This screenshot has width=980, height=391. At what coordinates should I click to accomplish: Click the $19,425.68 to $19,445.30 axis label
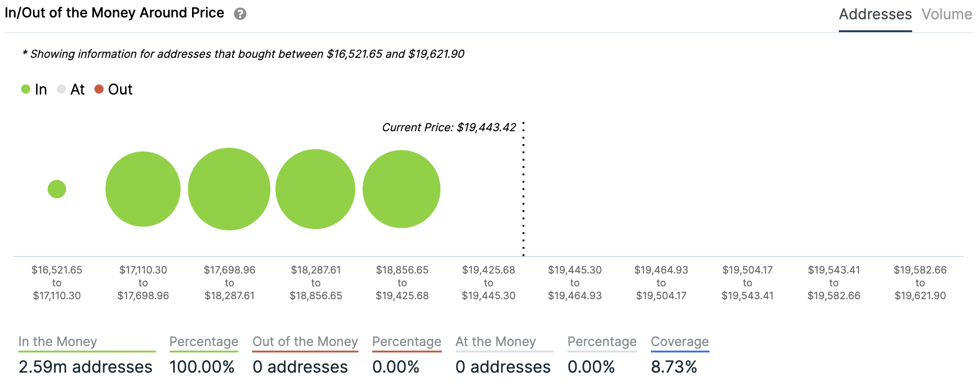point(488,283)
